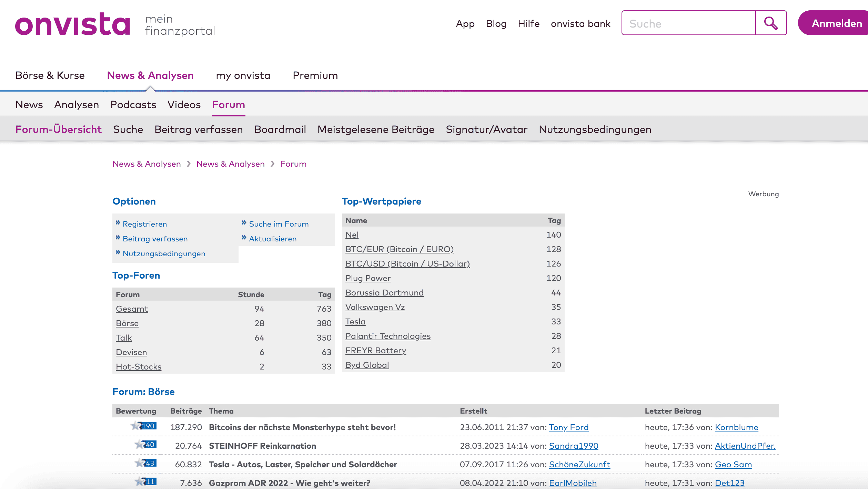Open the Premium main menu
The image size is (868, 489).
[x=315, y=75]
